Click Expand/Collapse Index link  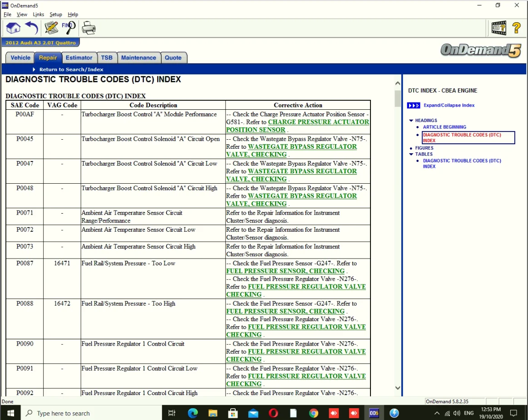tap(449, 105)
